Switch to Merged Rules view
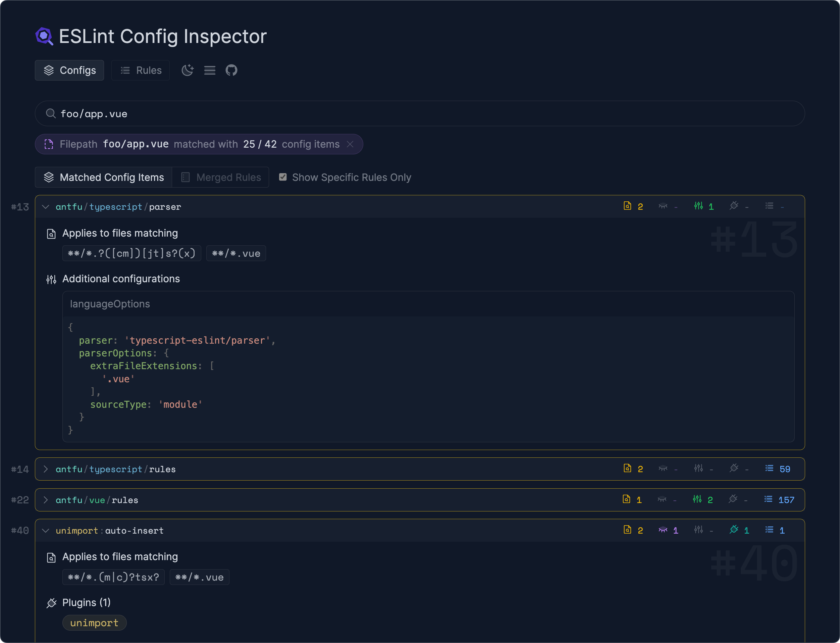This screenshot has width=840, height=643. [221, 177]
